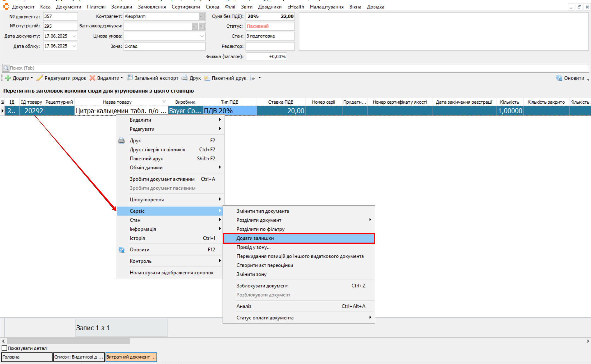
Task: Click the printer Друк toolbar icon
Action: click(x=185, y=78)
